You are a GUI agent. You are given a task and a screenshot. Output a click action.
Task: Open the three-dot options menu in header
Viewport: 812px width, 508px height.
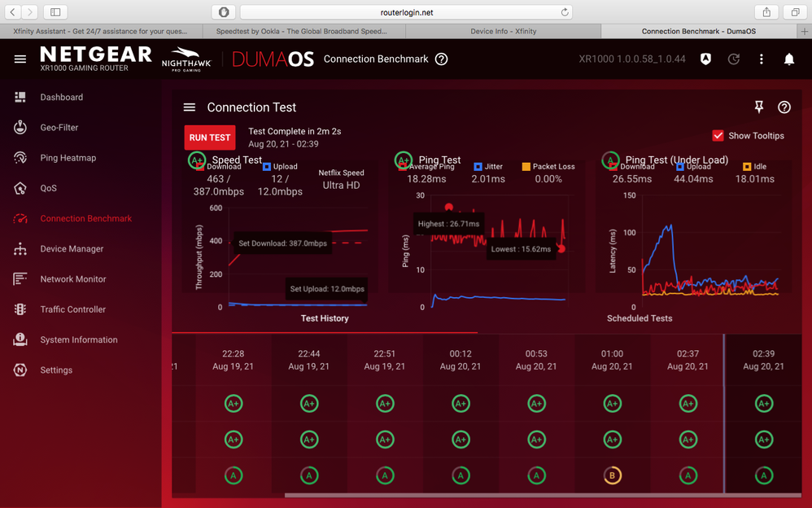762,59
